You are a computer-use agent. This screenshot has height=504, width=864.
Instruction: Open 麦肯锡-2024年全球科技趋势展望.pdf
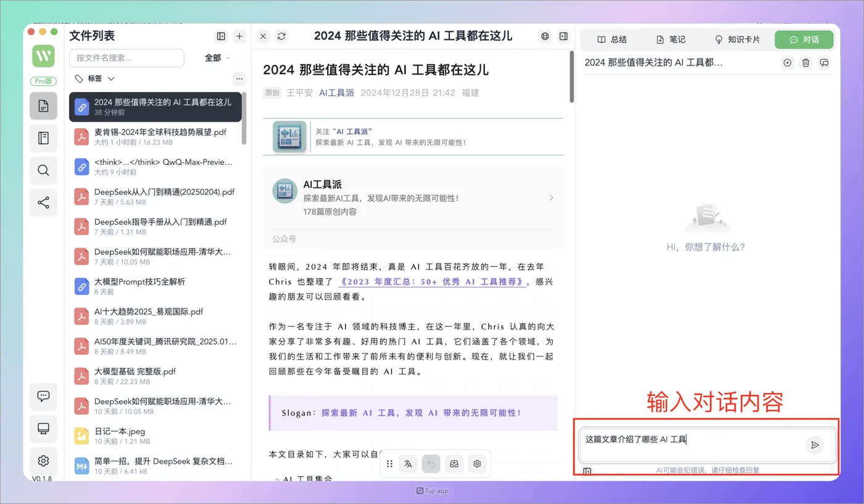tap(156, 136)
